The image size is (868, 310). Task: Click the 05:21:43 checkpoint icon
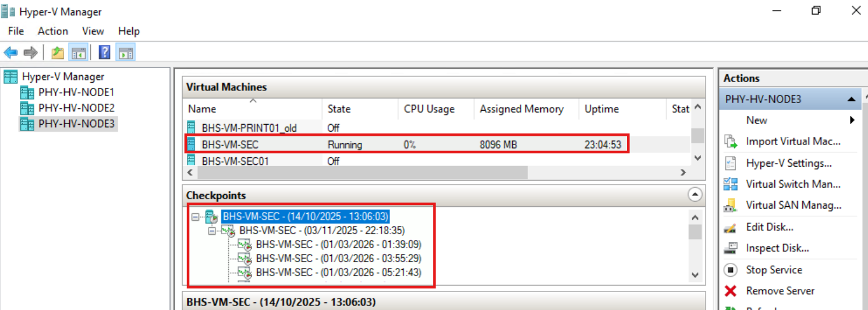click(245, 273)
